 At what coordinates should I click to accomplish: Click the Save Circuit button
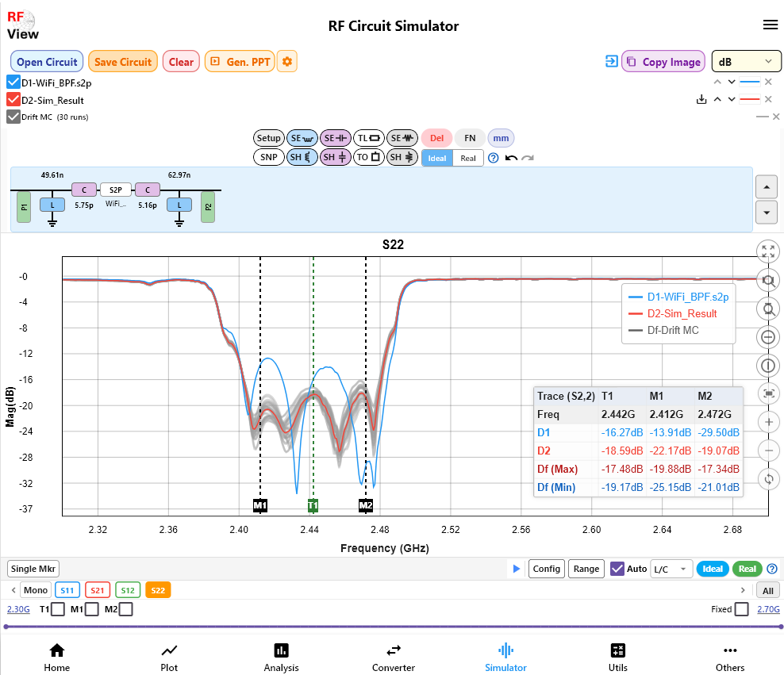(123, 61)
